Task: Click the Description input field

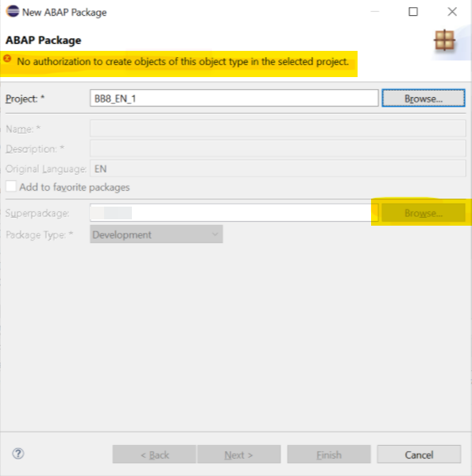Action: pyautogui.click(x=278, y=149)
